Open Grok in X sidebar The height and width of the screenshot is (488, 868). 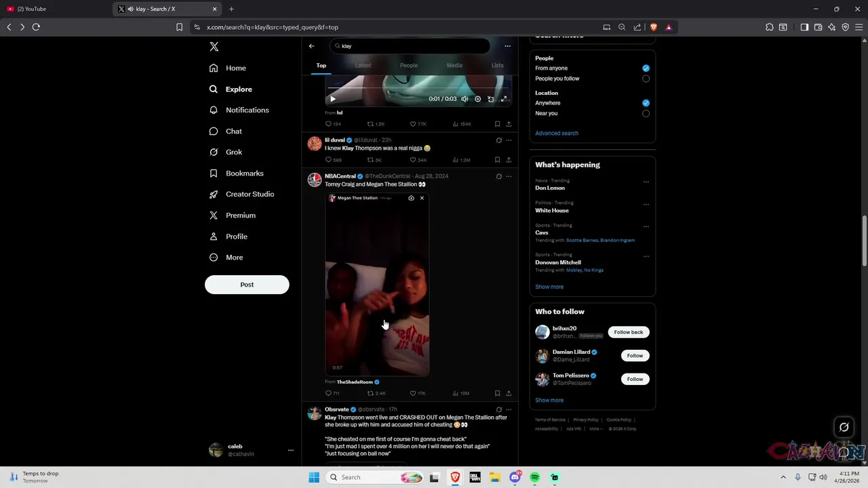[226, 152]
